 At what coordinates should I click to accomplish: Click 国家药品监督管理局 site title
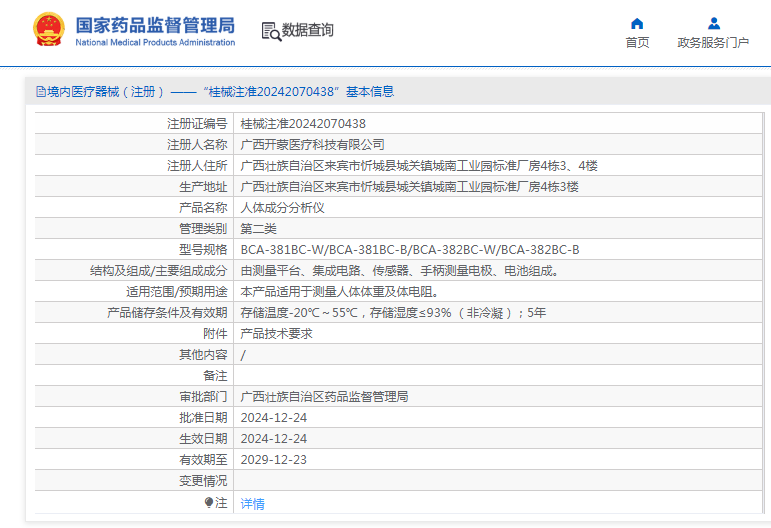[155, 25]
